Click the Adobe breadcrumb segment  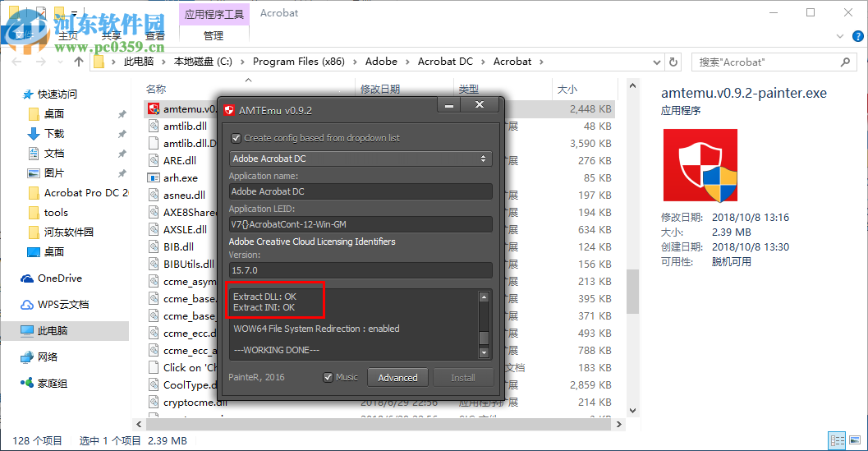pyautogui.click(x=381, y=62)
